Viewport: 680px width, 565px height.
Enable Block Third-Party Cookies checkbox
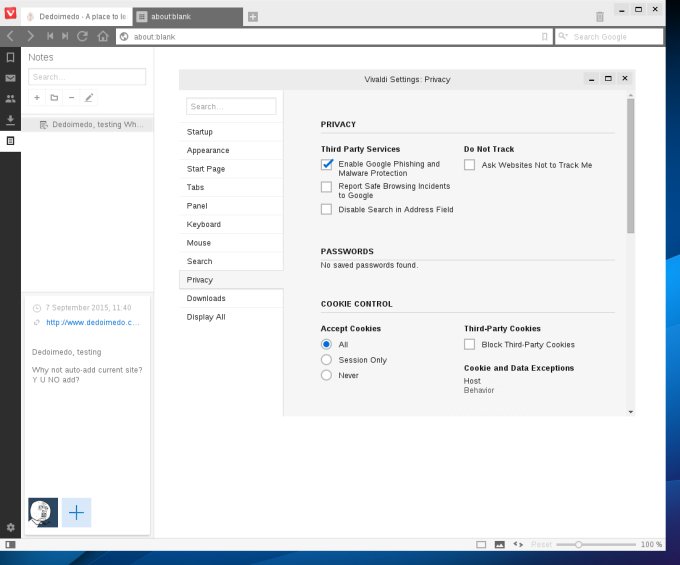coord(469,344)
